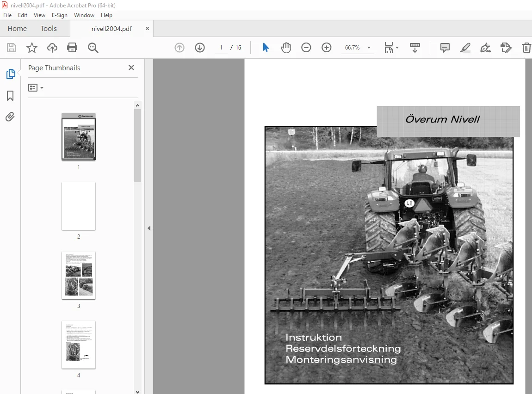
Task: Print the document
Action: (72, 48)
